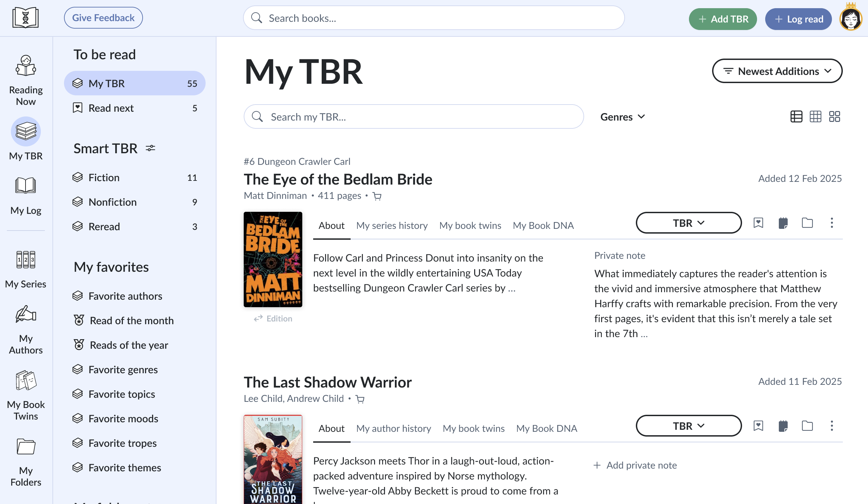The height and width of the screenshot is (504, 868).
Task: Click Add private note link
Action: [x=636, y=465]
